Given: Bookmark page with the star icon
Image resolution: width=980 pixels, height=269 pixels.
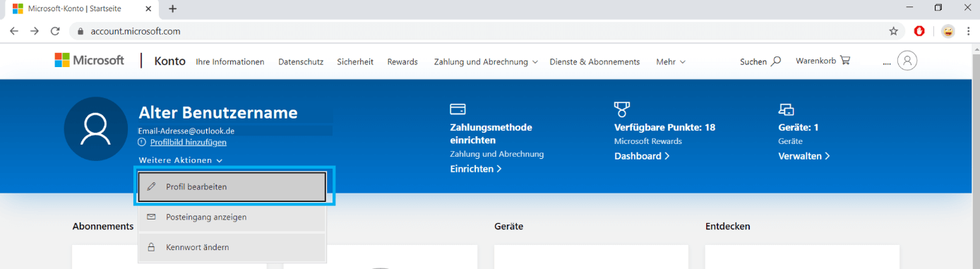Looking at the screenshot, I should click(x=893, y=31).
